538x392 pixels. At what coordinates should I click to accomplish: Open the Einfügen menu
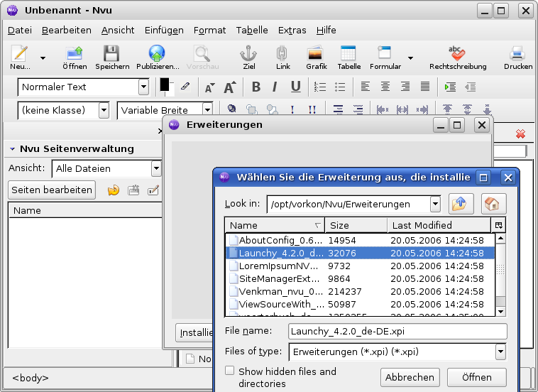pos(164,31)
